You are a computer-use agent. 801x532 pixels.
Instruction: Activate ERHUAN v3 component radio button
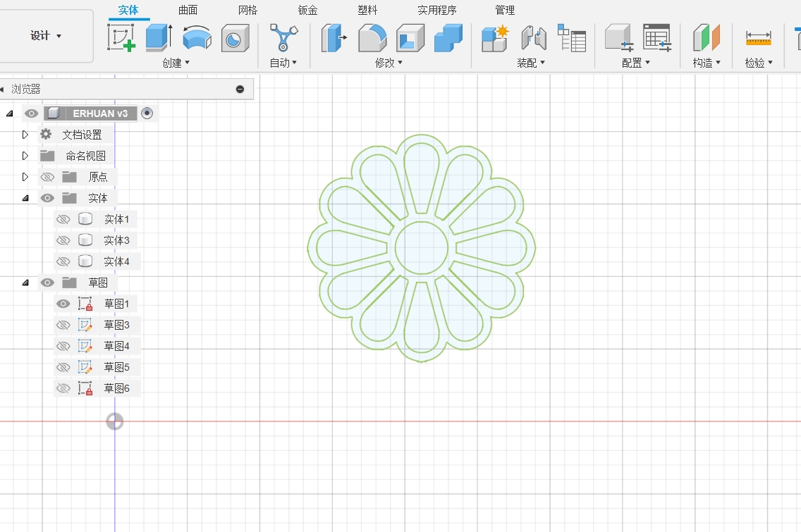(147, 113)
